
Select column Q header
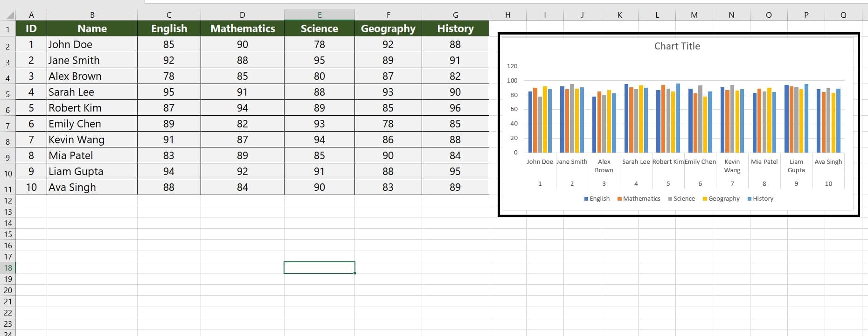[x=843, y=15]
